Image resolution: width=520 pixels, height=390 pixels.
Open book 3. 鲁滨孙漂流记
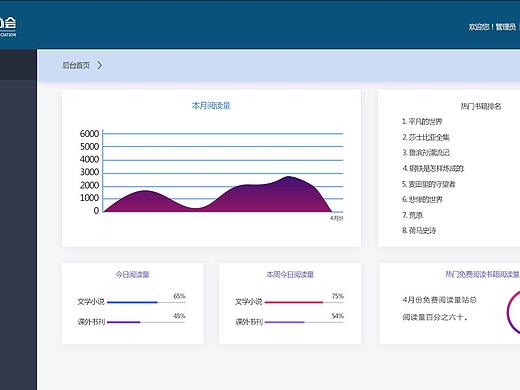pos(426,153)
